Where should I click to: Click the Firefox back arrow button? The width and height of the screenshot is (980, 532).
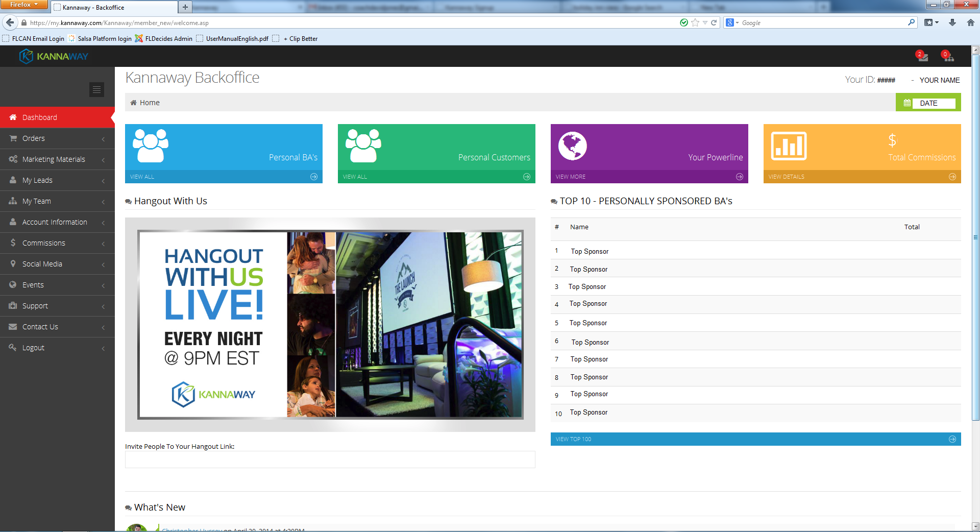pos(10,22)
